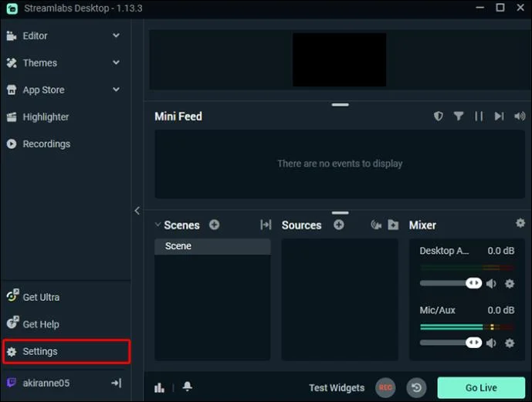The image size is (532, 402).
Task: Toggle the replay buffer button
Action: click(x=417, y=387)
